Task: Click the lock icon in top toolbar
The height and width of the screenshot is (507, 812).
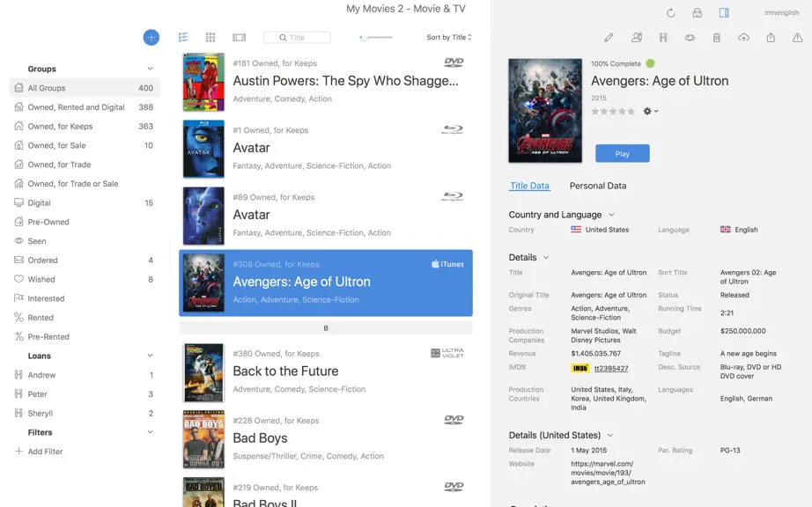Action: click(698, 13)
